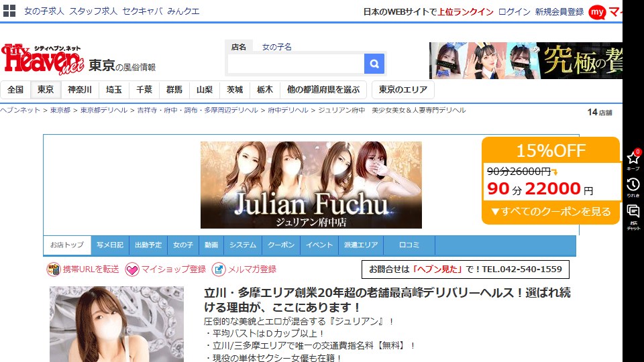Select 茨城 region tab
The image size is (644, 362).
235,89
